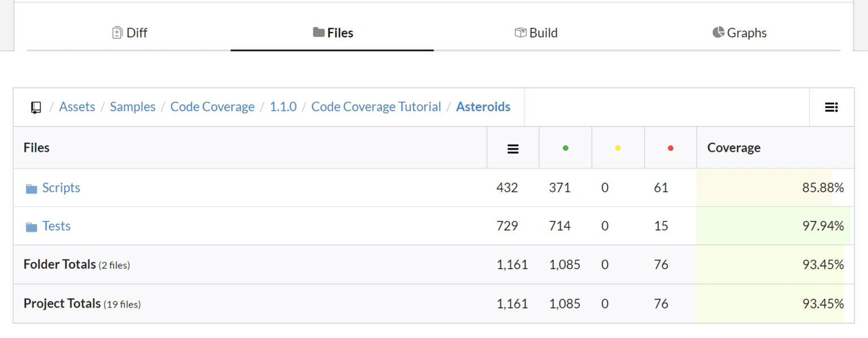Open the Scripts folder

click(60, 187)
